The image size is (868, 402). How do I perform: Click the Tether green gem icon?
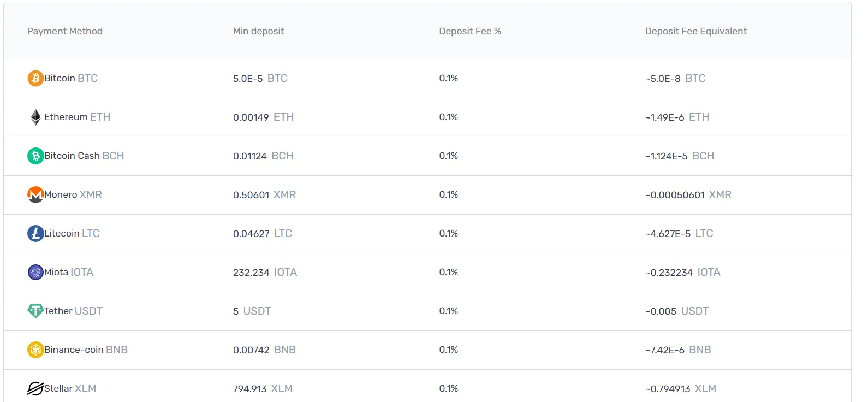[x=35, y=311]
